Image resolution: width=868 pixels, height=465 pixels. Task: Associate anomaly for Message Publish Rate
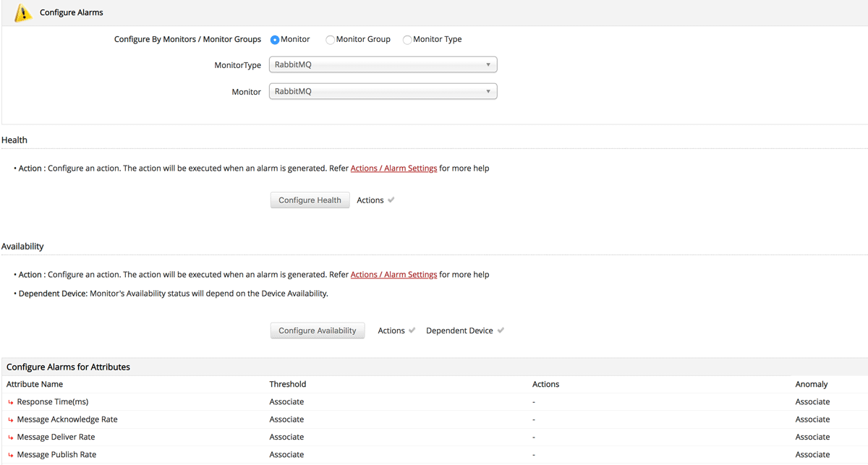[x=812, y=455]
